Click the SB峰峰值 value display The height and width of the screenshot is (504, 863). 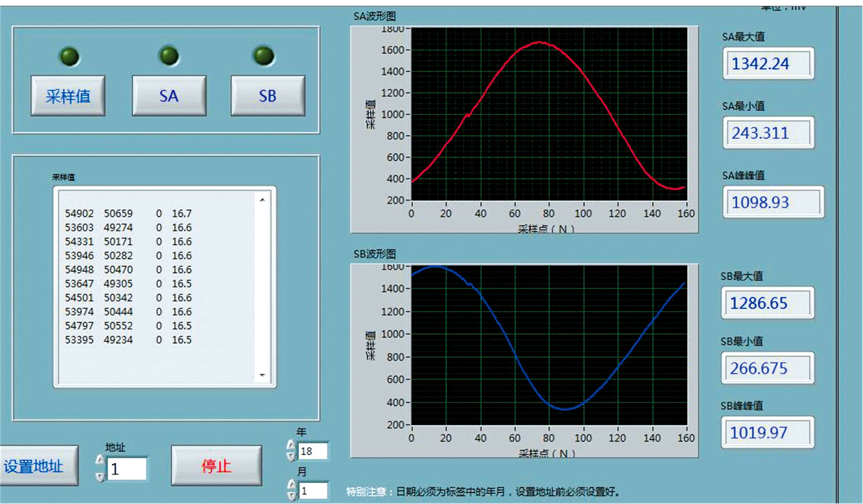click(x=767, y=433)
